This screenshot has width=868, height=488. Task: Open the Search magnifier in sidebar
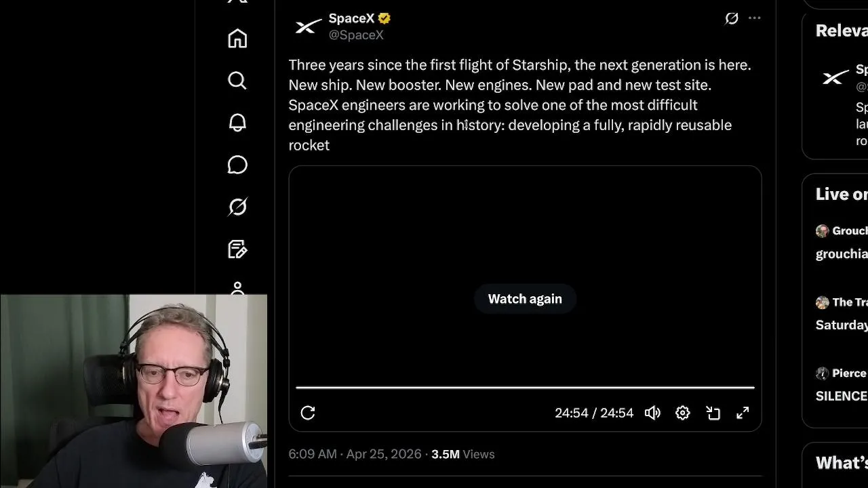237,81
